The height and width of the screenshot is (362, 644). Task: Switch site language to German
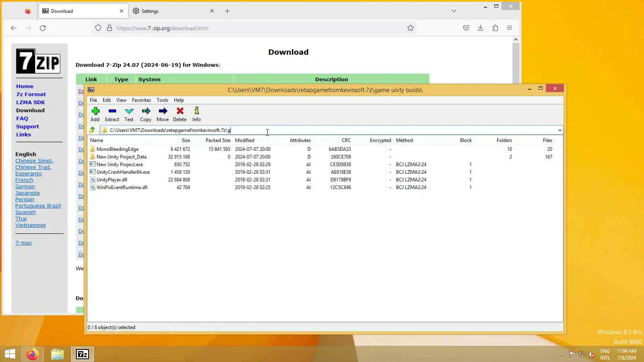point(25,187)
